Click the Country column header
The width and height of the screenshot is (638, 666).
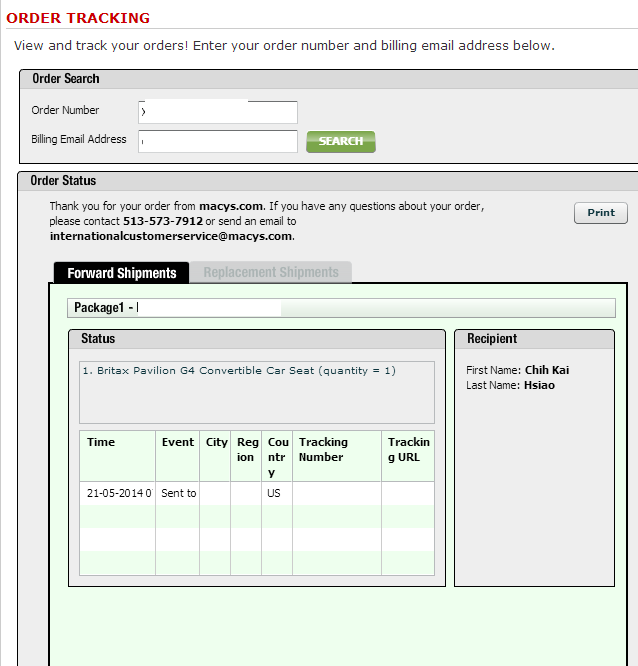click(x=277, y=456)
